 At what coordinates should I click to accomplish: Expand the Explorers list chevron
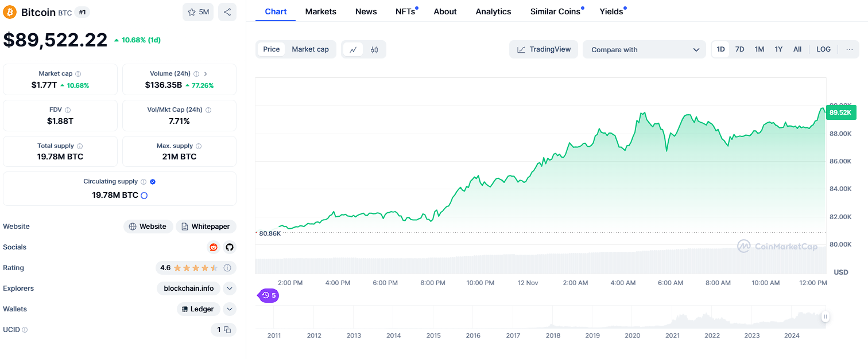click(x=230, y=288)
